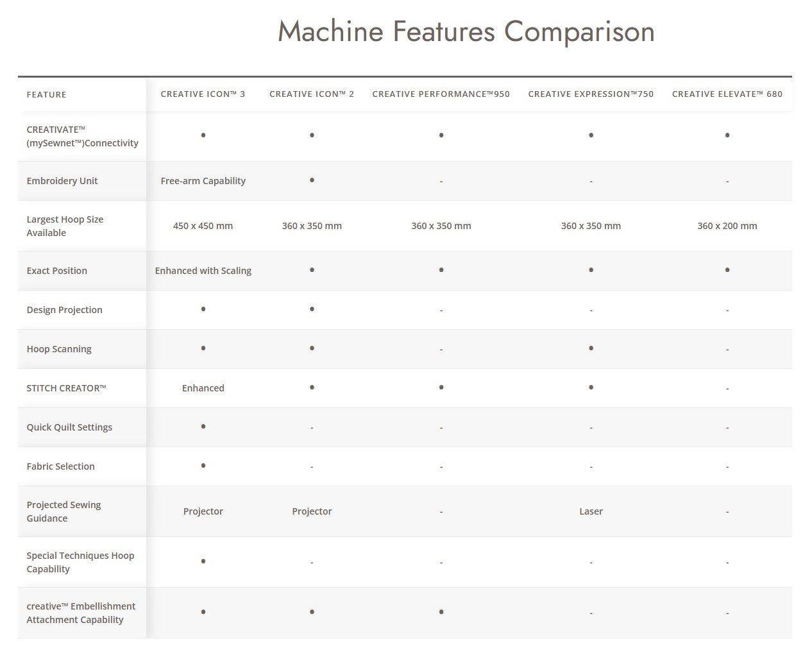This screenshot has height=657, width=812.
Task: Click the Design Projection dot under Icon 3
Action: (203, 309)
